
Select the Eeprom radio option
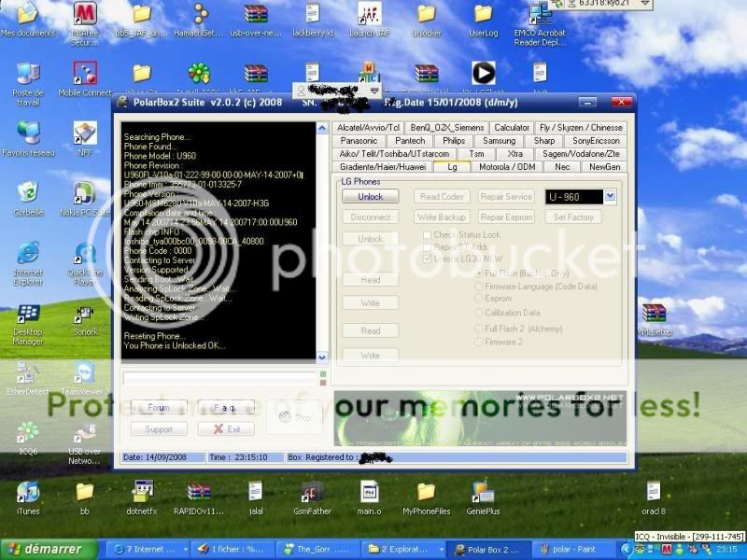click(x=479, y=298)
